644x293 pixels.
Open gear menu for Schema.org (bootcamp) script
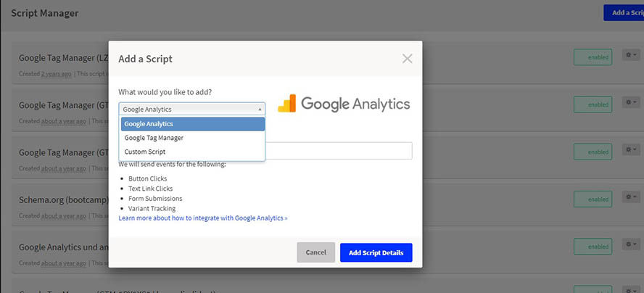(631, 197)
